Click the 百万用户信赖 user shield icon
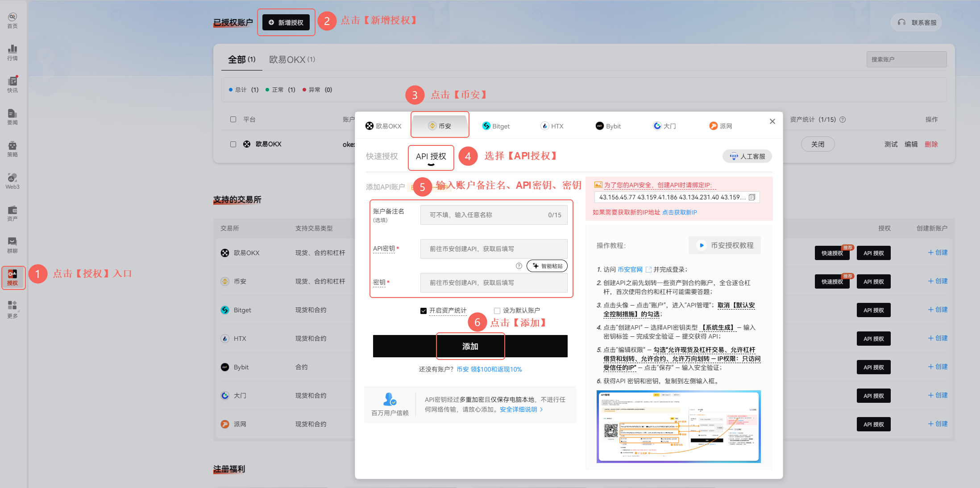Image resolution: width=980 pixels, height=488 pixels. point(390,399)
